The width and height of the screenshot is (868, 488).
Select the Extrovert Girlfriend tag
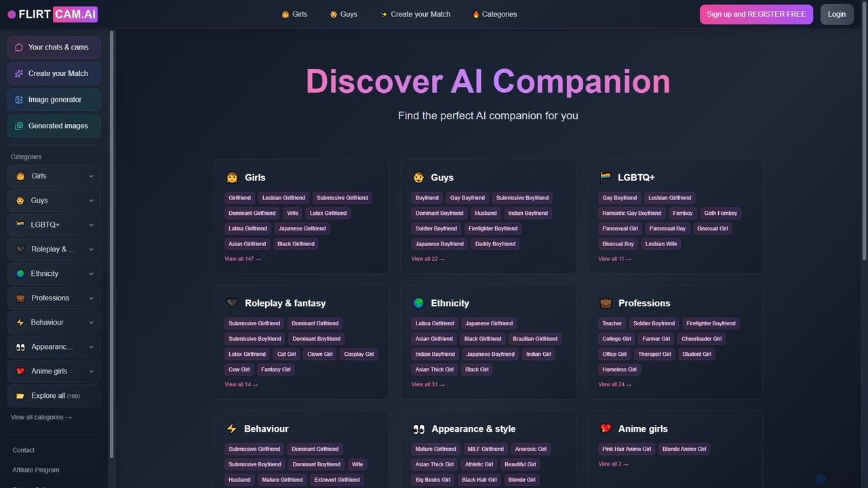pyautogui.click(x=337, y=480)
